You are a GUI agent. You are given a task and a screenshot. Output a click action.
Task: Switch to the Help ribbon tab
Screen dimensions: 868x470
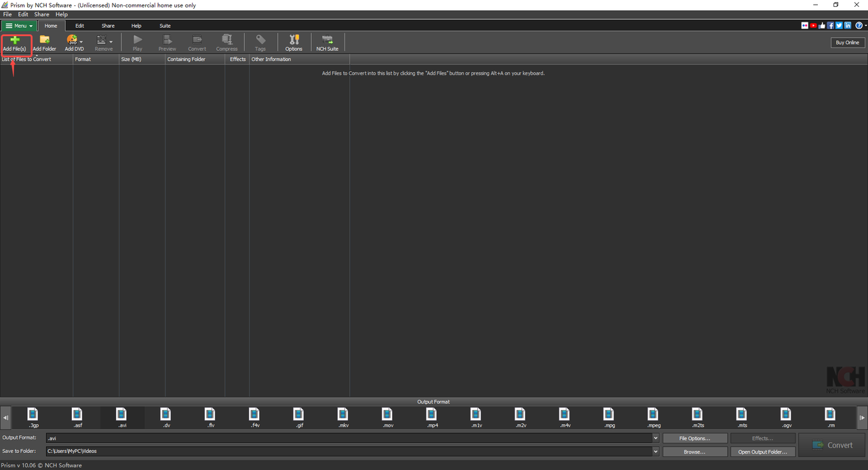click(136, 26)
